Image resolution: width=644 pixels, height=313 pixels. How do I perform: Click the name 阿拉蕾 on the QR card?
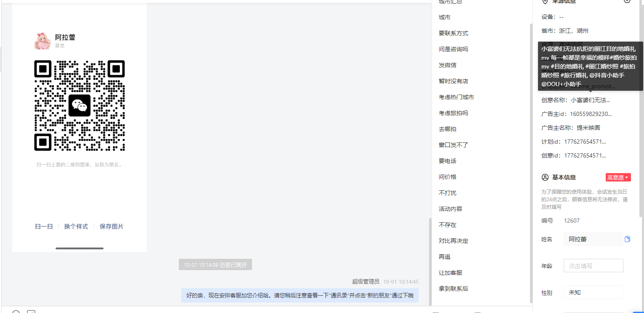pyautogui.click(x=65, y=37)
